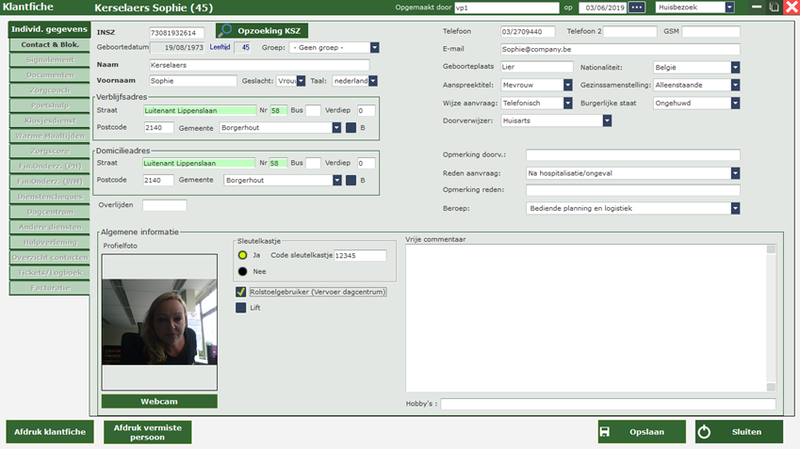Click the Afdruk klantfiche button
Viewport: 800px width, 449px height.
point(49,432)
